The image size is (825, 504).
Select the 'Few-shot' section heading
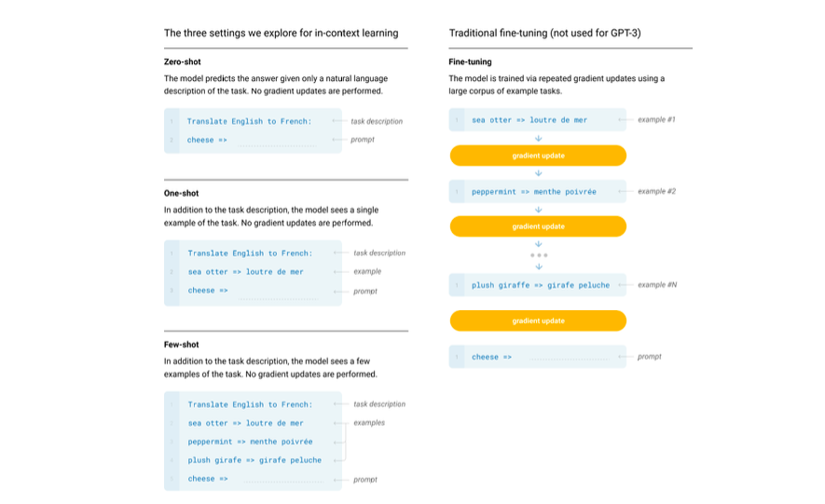[181, 345]
